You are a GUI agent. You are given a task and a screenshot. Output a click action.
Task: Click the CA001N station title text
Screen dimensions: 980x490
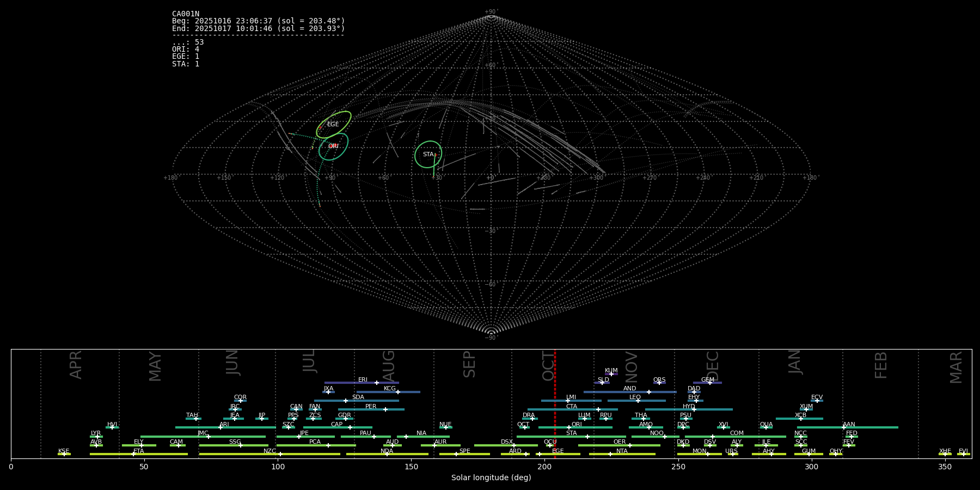tap(186, 14)
